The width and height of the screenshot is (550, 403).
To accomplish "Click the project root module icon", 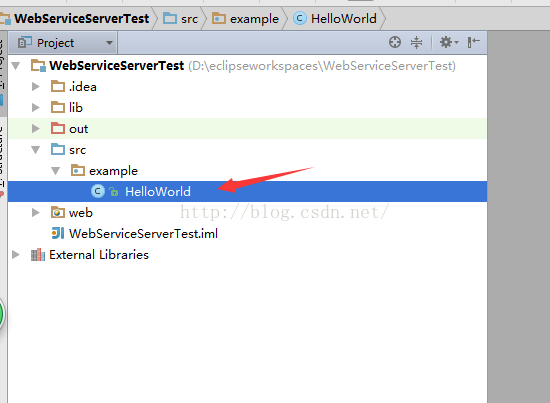I will [38, 66].
